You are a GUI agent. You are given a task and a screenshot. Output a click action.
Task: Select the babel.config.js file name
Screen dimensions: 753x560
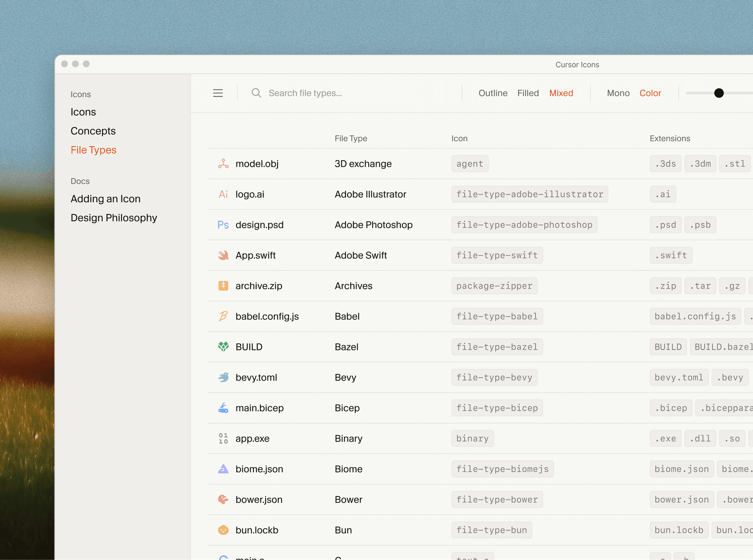(x=267, y=317)
